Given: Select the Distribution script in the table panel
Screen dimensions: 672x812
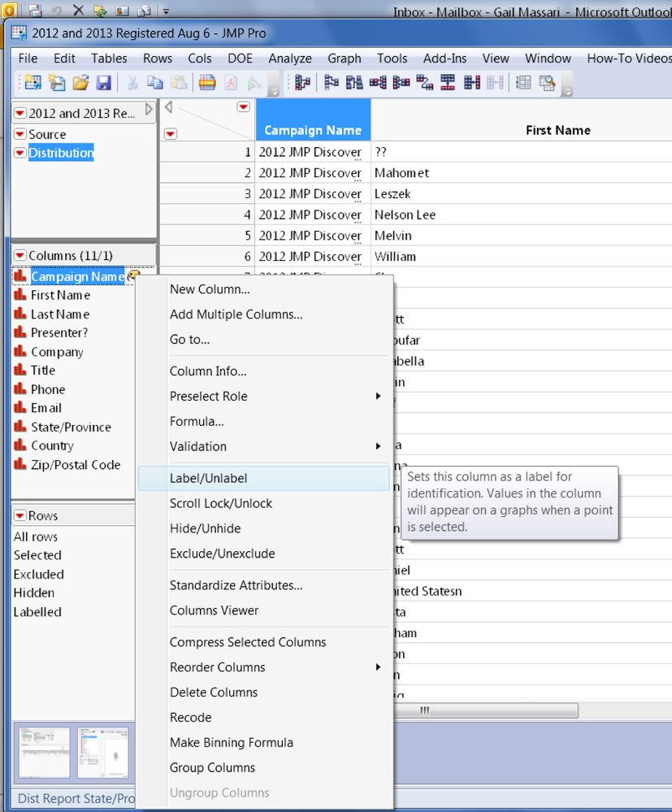Looking at the screenshot, I should click(61, 152).
